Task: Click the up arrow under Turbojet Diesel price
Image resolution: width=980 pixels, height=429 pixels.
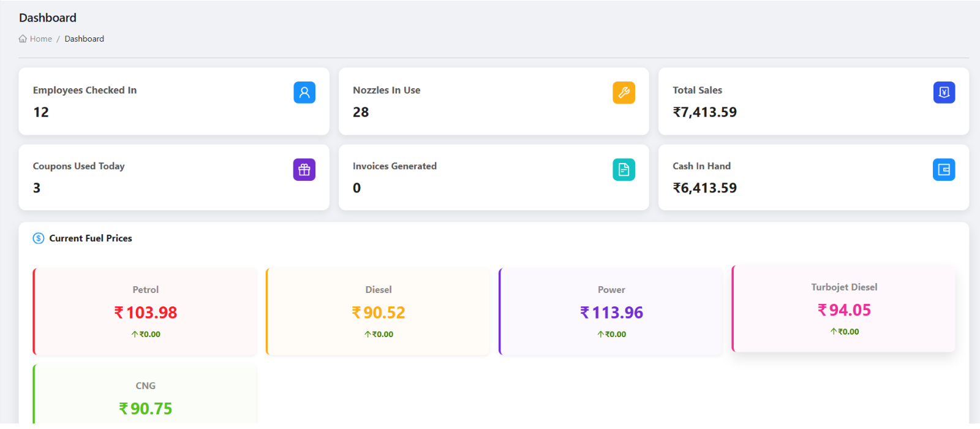Action: pyautogui.click(x=834, y=332)
